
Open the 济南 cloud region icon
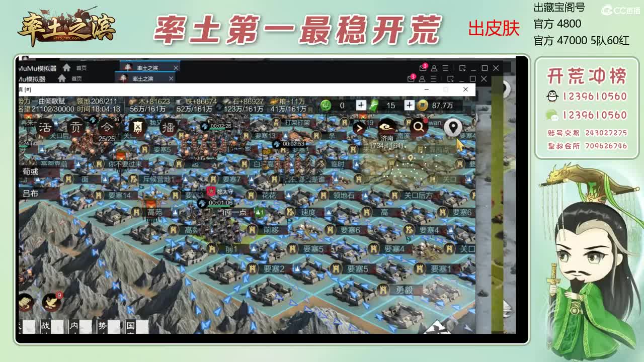[387, 128]
